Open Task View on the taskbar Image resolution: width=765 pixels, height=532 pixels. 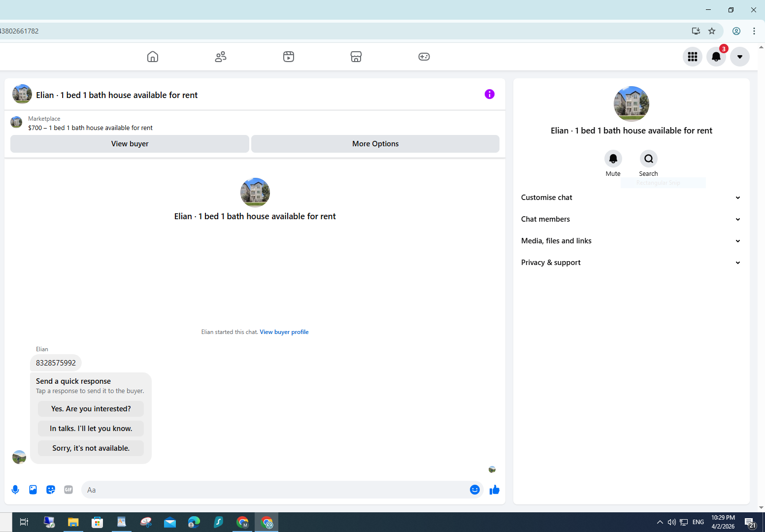[x=24, y=522]
